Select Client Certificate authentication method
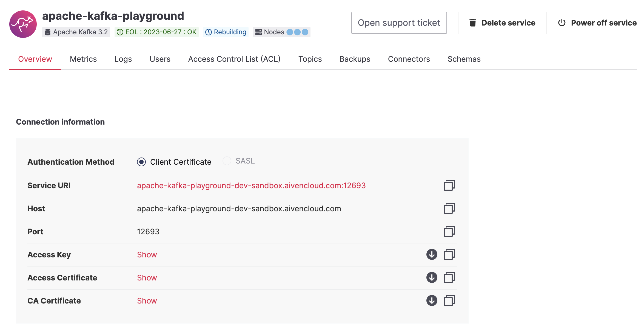Image resolution: width=644 pixels, height=326 pixels. pos(141,162)
